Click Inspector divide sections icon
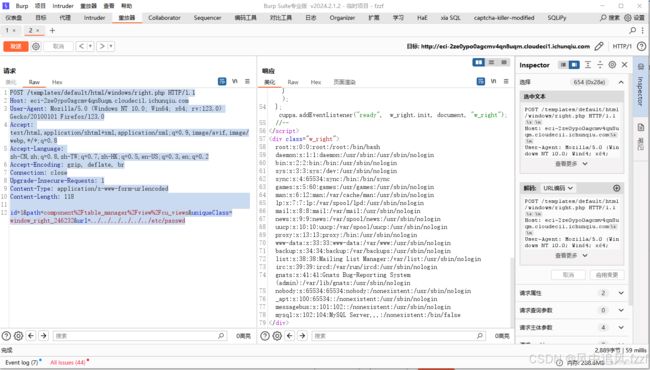 pyautogui.click(x=600, y=65)
